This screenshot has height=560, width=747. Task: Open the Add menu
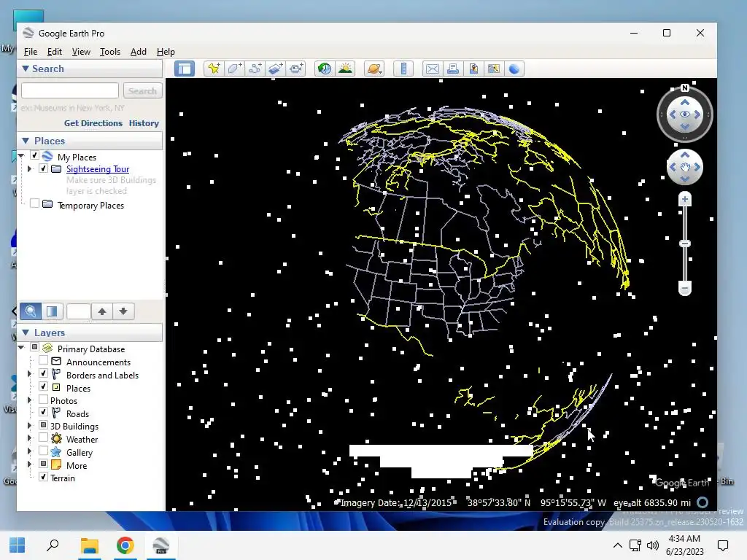pos(138,52)
